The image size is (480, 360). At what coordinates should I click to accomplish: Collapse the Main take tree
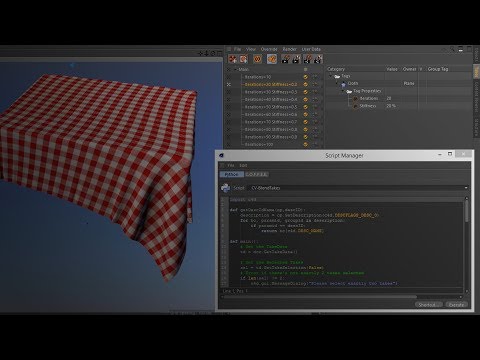[x=235, y=70]
